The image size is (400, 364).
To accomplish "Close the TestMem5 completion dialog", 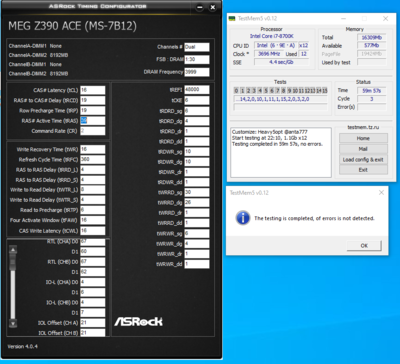I will tap(381, 192).
